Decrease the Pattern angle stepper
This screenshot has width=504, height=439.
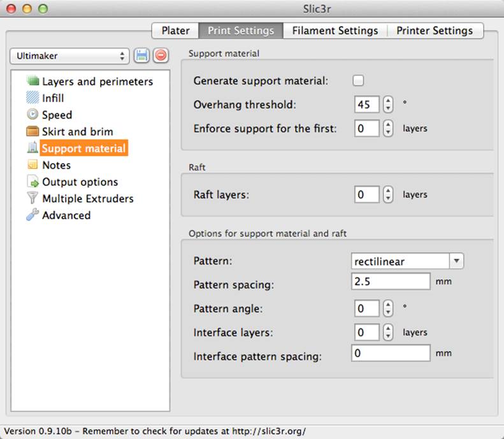(x=388, y=312)
